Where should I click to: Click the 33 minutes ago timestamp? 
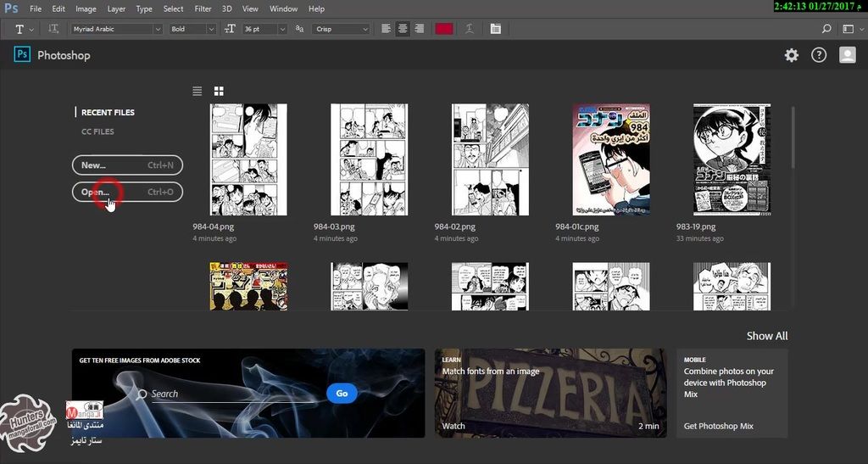[699, 239]
